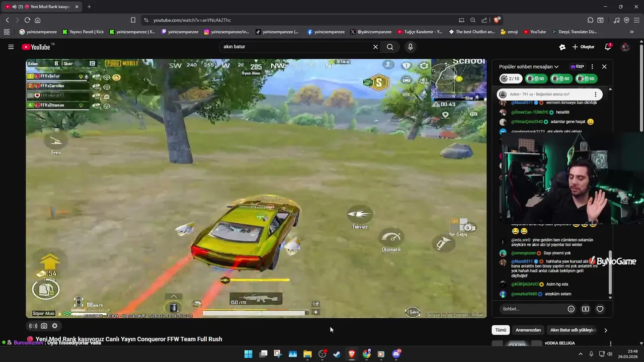Open the apps grid in bookmarks bar
Viewport: 644px width, 362px height.
[x=7, y=32]
